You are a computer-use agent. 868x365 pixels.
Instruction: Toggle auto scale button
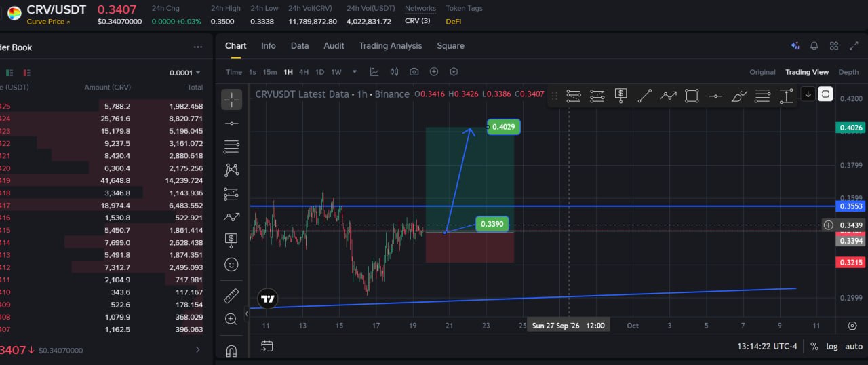854,347
